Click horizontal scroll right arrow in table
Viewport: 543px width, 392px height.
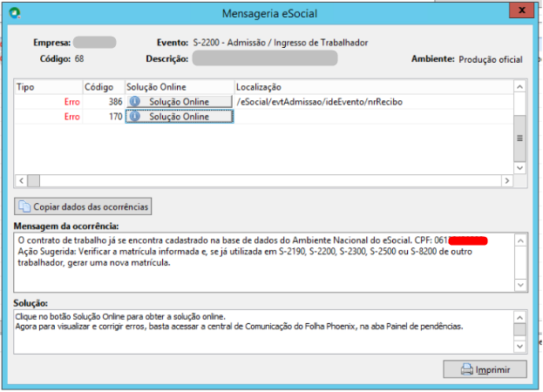tap(507, 180)
